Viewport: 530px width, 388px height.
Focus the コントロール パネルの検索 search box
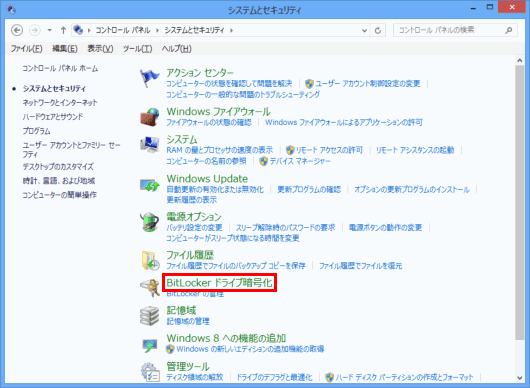[455, 30]
